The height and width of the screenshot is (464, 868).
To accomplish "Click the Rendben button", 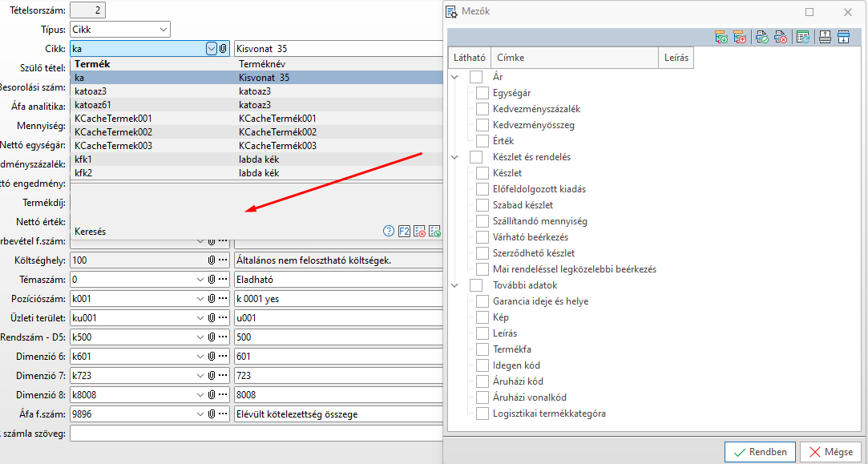I will point(760,452).
